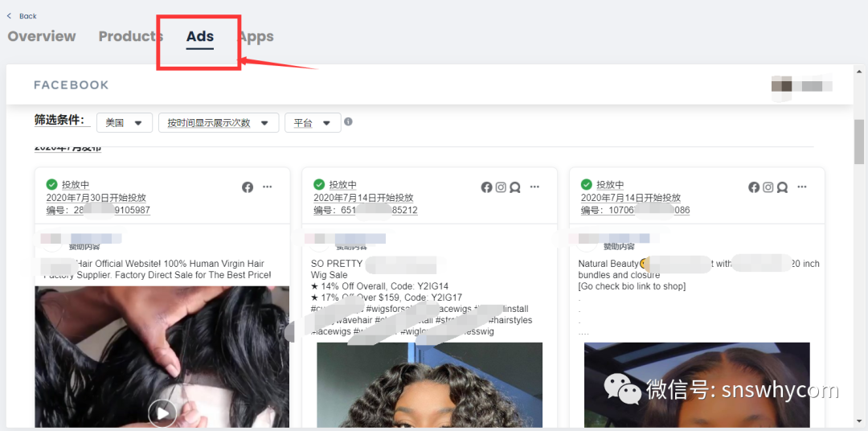The height and width of the screenshot is (431, 868).
Task: Open more options on ad numbered 10706
Action: 802,187
